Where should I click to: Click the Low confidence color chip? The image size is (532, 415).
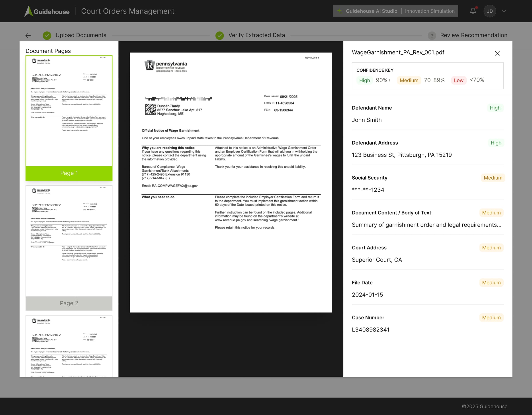[458, 80]
